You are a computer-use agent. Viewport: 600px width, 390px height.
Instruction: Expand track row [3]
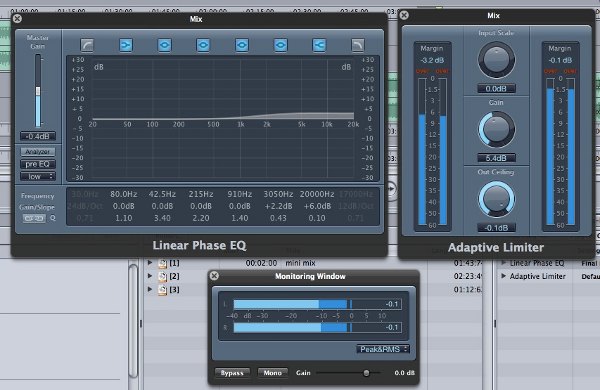pyautogui.click(x=150, y=289)
